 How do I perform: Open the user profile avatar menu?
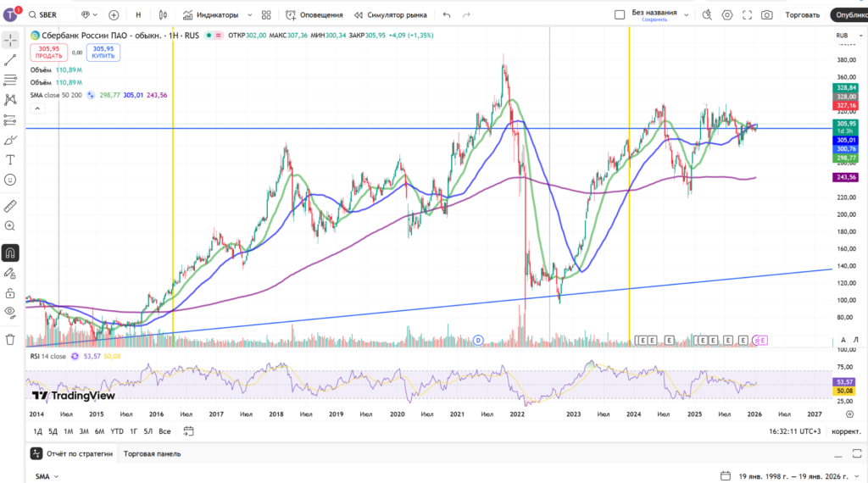(x=10, y=15)
